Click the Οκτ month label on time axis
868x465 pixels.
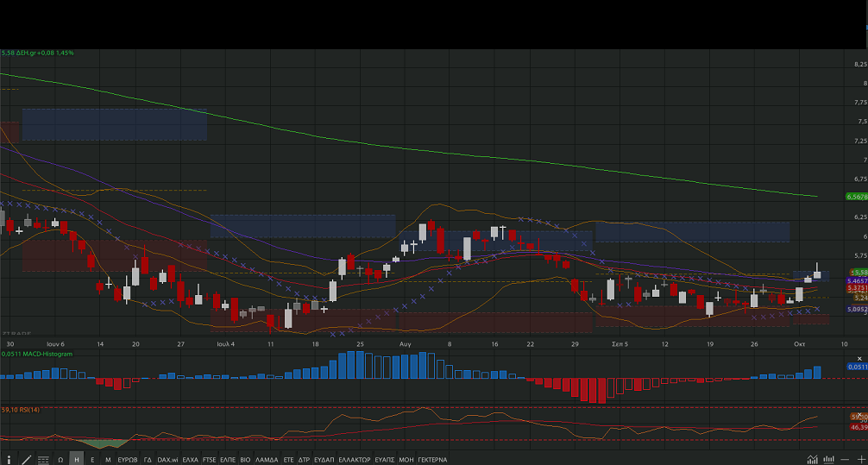[x=800, y=343]
